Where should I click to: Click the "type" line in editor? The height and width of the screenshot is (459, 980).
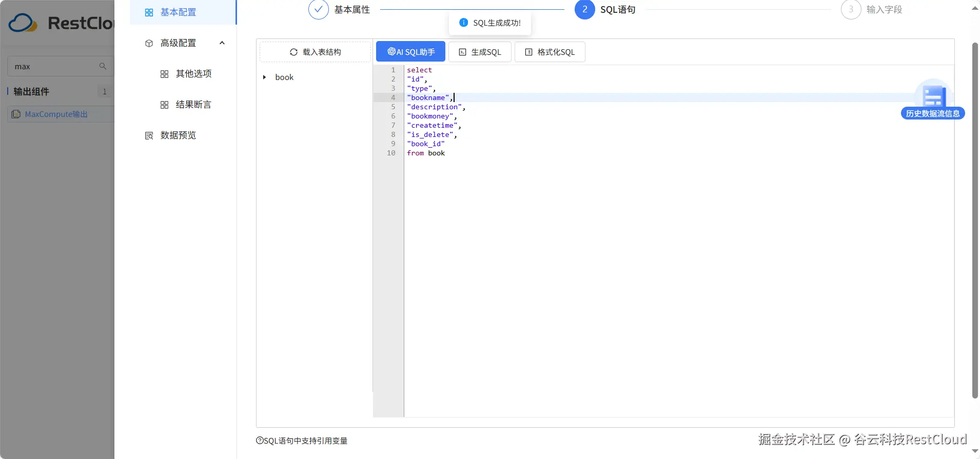[421, 88]
